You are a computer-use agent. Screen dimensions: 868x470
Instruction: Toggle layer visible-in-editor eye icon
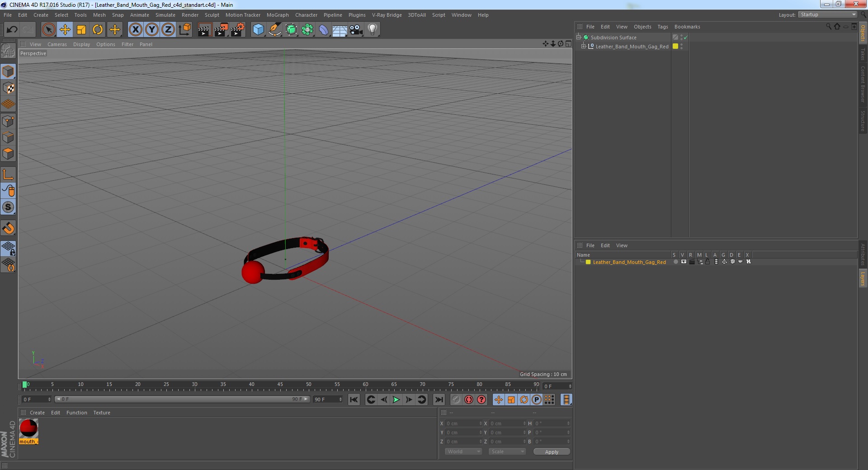[684, 262]
